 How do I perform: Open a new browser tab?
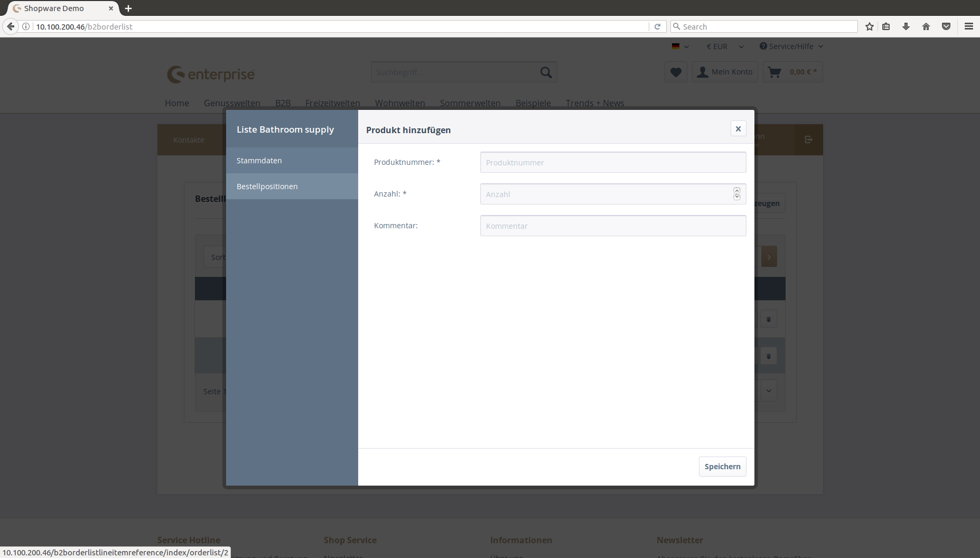pyautogui.click(x=128, y=8)
